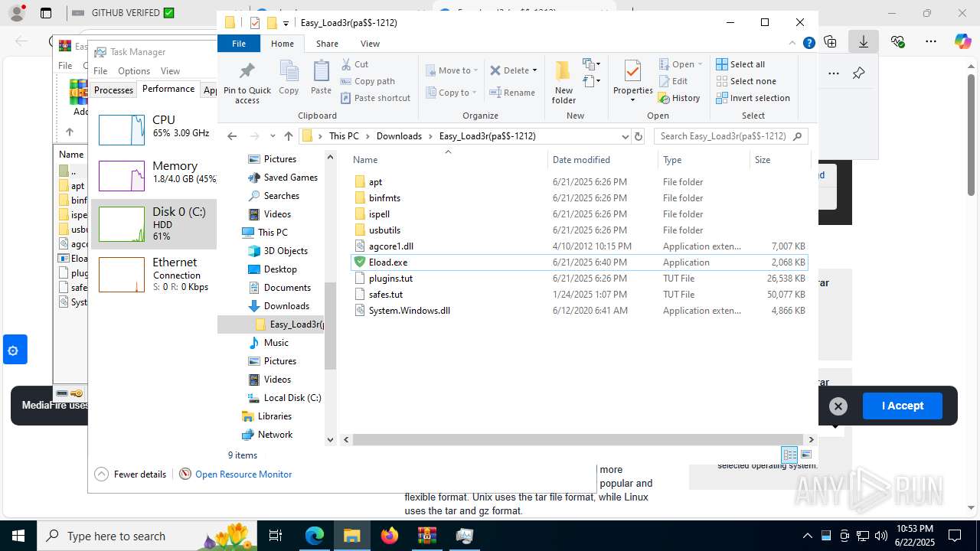
Task: Switch to the View ribbon tab
Action: tap(370, 44)
